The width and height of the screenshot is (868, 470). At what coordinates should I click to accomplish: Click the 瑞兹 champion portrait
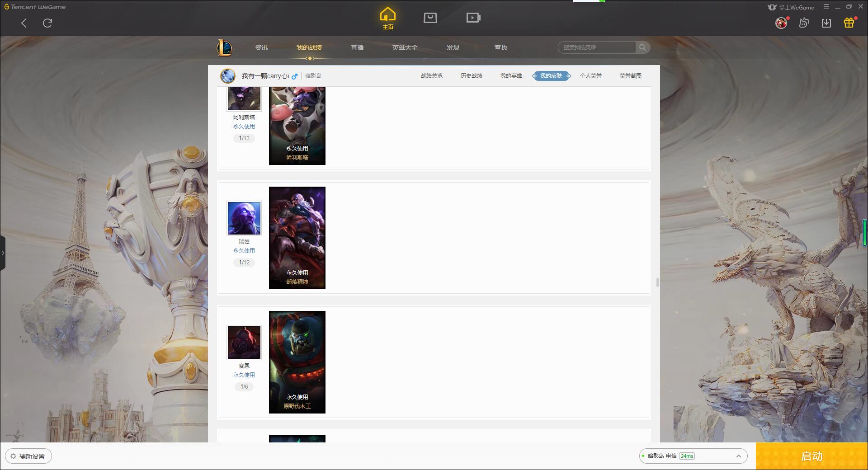[x=244, y=218]
